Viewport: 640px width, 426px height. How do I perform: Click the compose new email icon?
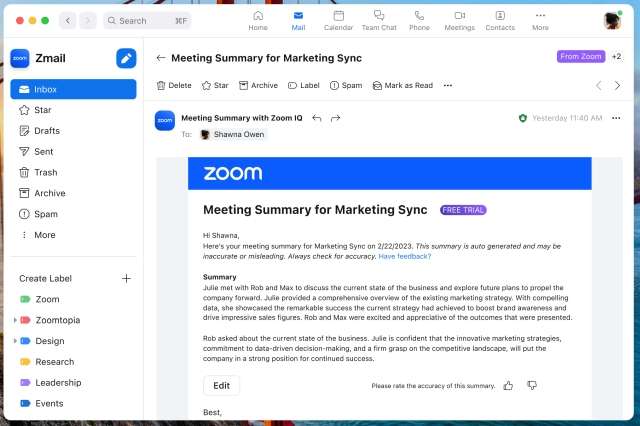(126, 59)
